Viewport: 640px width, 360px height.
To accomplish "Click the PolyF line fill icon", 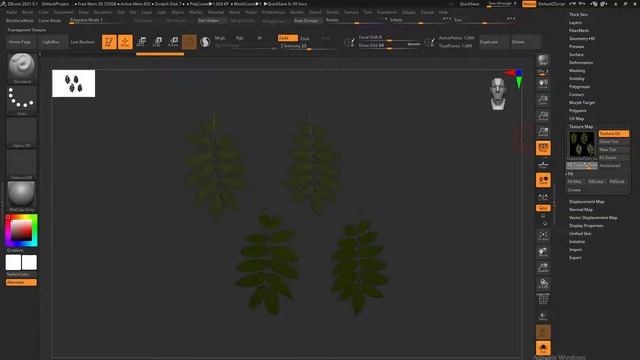I will 543,300.
